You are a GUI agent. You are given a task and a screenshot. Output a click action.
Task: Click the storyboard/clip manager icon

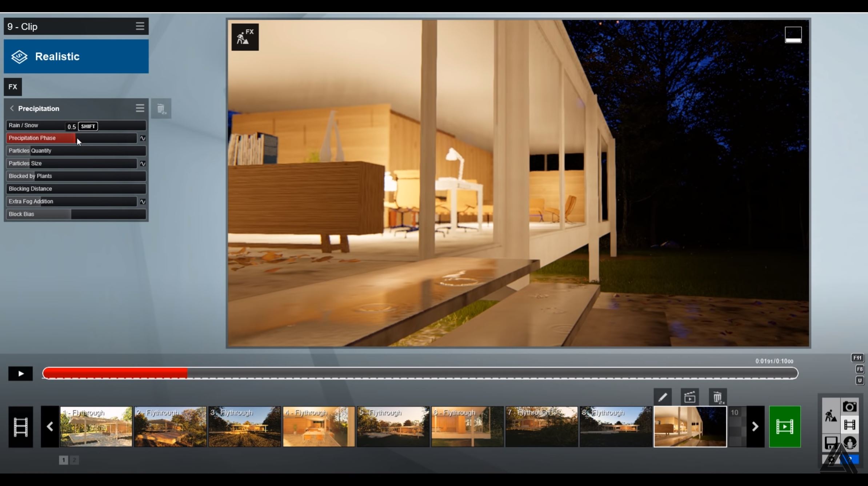pos(21,427)
